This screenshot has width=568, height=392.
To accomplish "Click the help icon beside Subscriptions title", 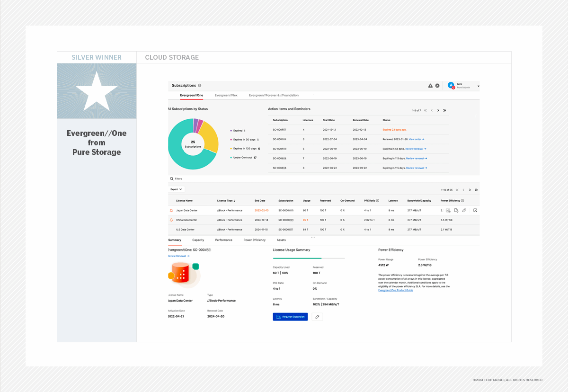I will pos(200,86).
